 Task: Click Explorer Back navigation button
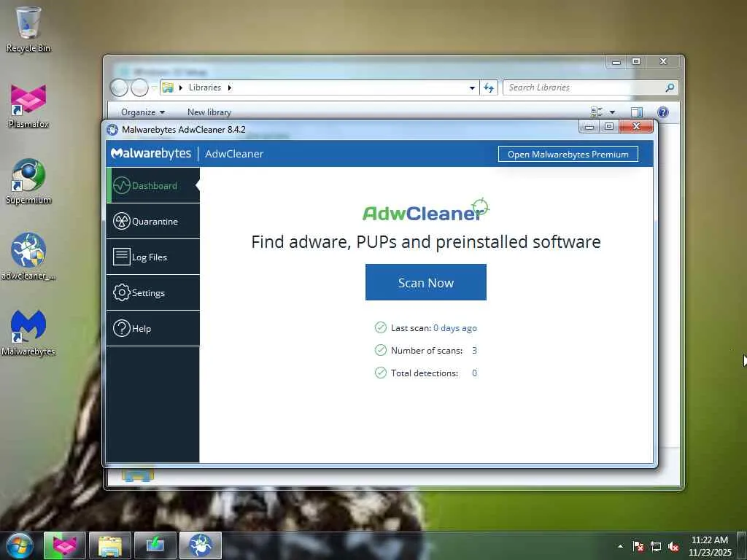click(119, 87)
